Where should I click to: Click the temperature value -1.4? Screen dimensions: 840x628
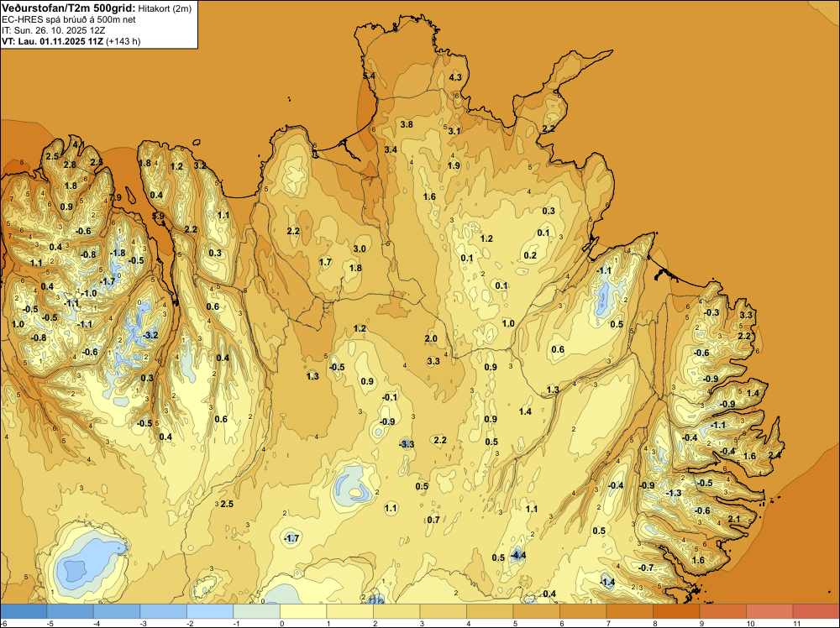[607, 582]
